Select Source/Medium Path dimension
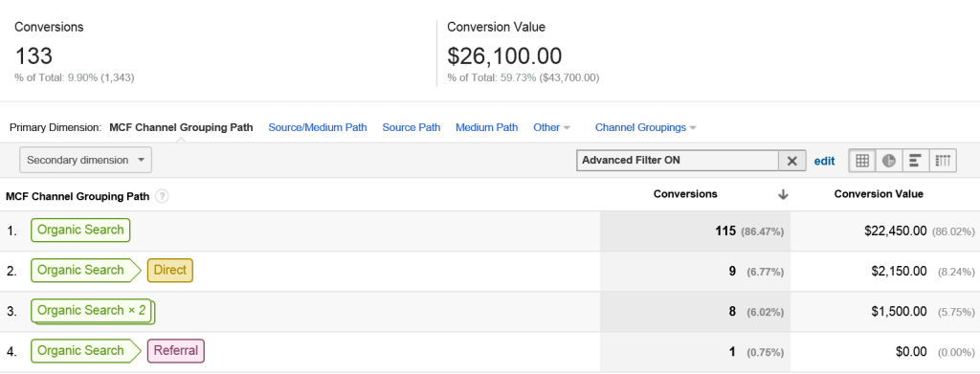980x374 pixels. click(x=318, y=127)
